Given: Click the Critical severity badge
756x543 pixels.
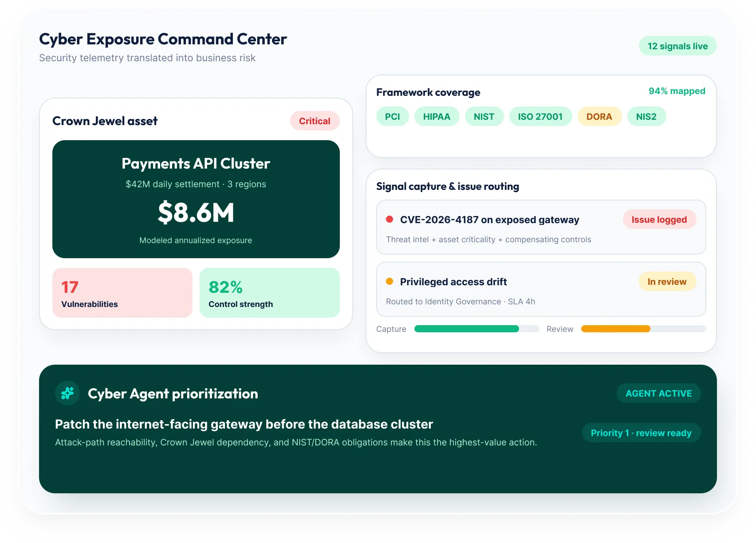Looking at the screenshot, I should (315, 121).
